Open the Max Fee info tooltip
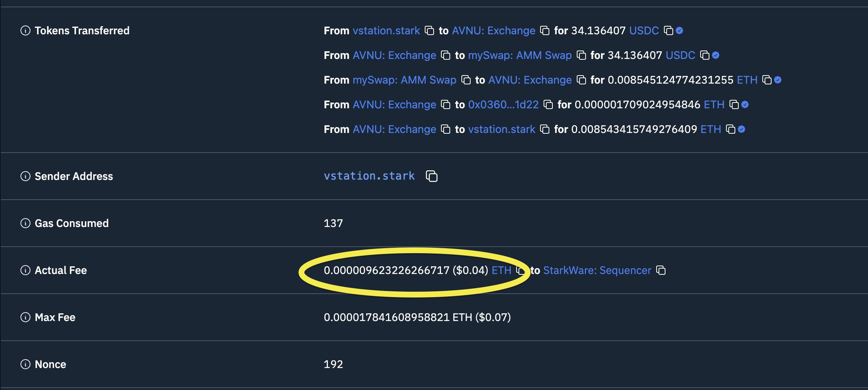Image resolution: width=868 pixels, height=390 pixels. coord(25,318)
